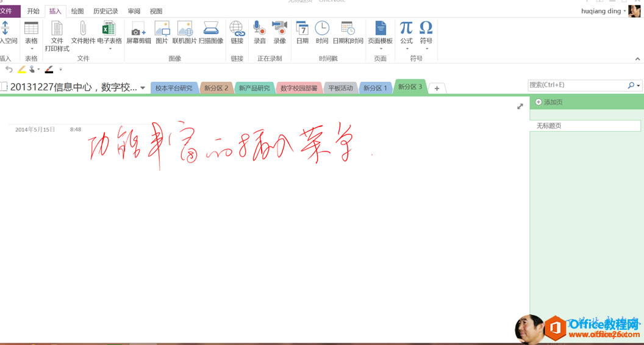The width and height of the screenshot is (644, 345).
Task: Open the Spreadsheet dropdown arrow
Action: pos(110,49)
